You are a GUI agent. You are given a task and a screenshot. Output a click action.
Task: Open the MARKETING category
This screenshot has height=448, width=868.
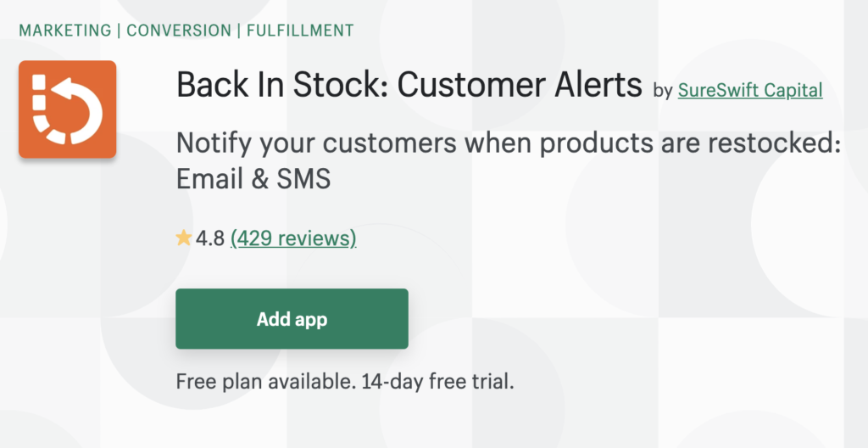64,31
